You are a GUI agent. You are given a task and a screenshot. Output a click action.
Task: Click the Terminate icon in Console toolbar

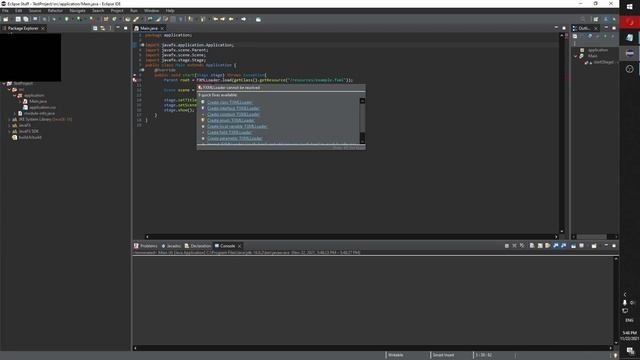[x=507, y=246]
